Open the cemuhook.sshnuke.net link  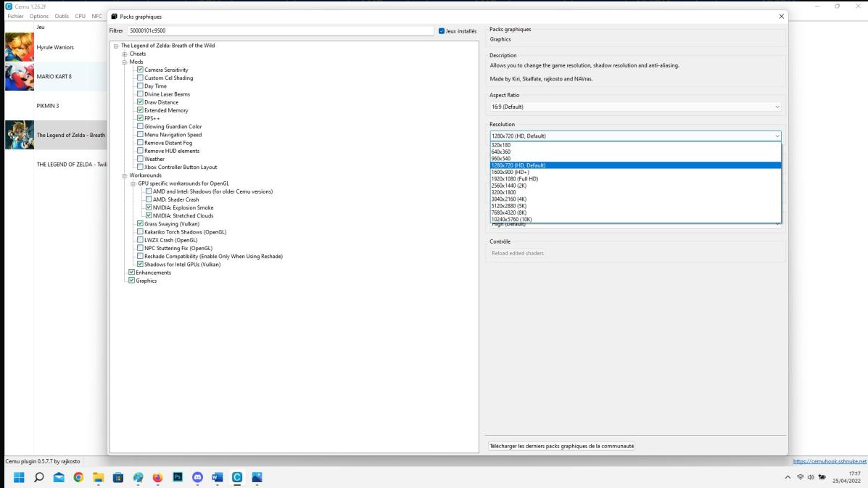[830, 461]
